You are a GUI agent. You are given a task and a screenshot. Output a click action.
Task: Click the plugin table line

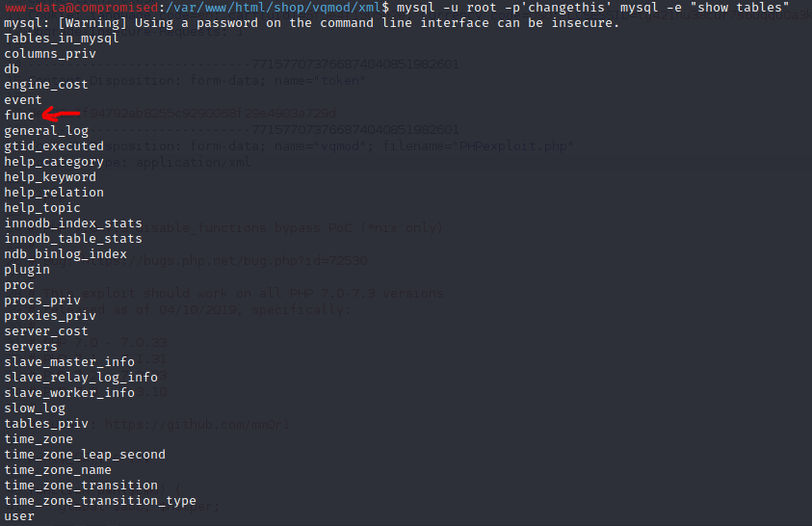27,270
